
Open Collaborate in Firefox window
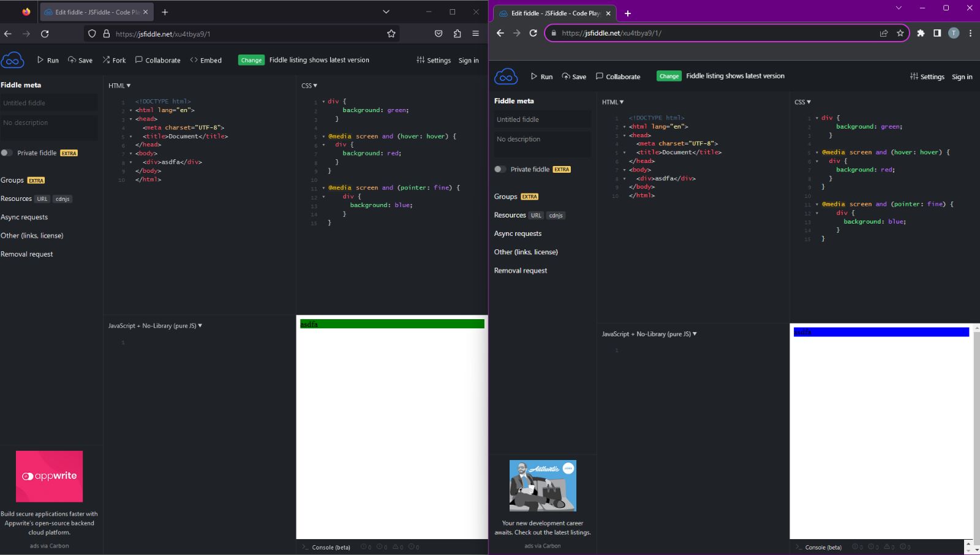158,60
